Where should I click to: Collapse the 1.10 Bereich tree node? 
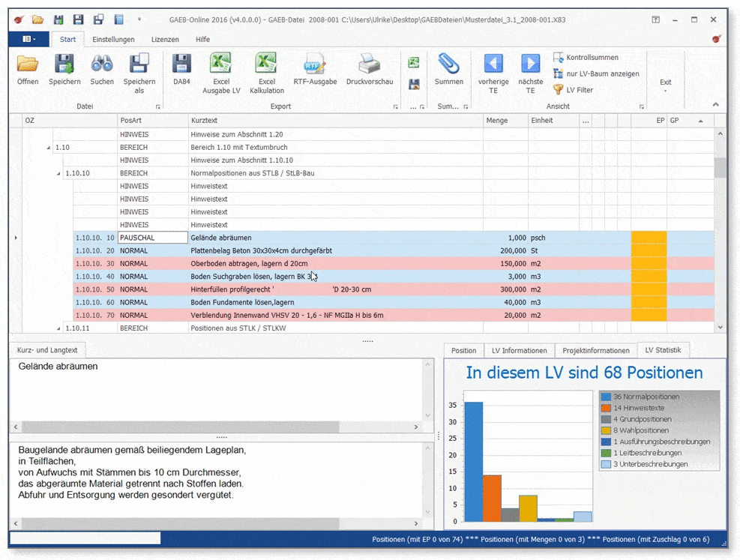coord(49,148)
